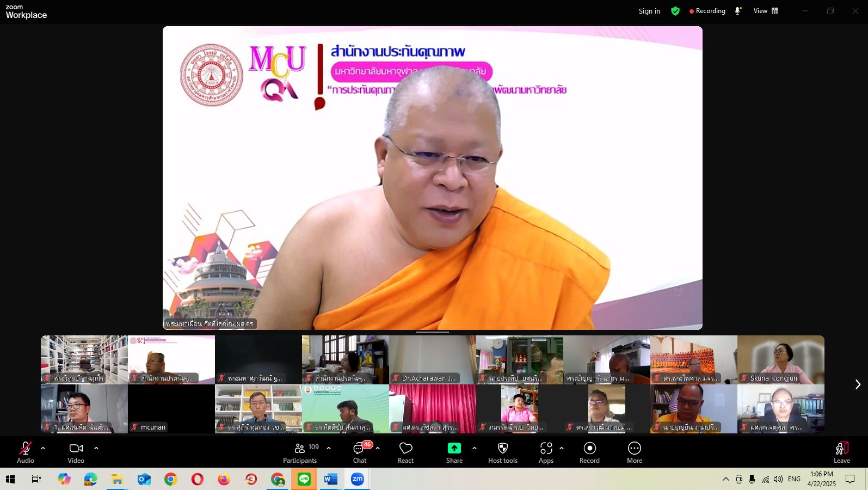Screen dimensions: 868x490
Task: Open the Windows notification center
Action: tap(850, 479)
